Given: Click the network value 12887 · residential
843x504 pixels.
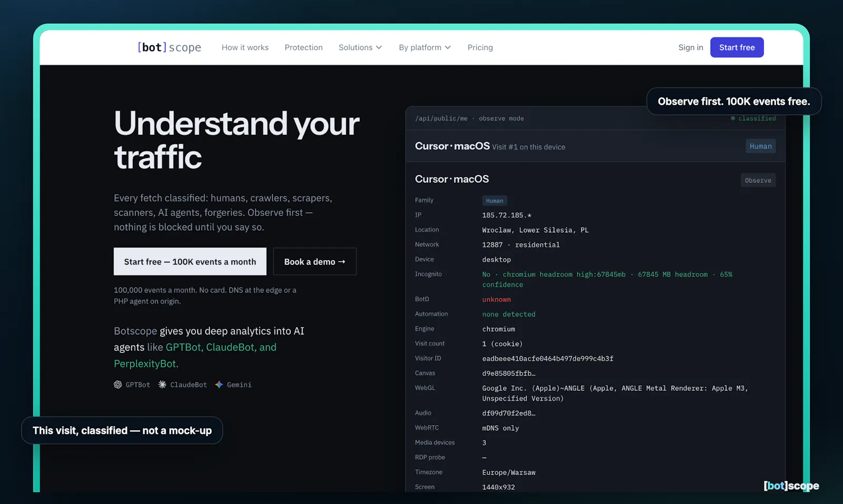Looking at the screenshot, I should tap(521, 245).
